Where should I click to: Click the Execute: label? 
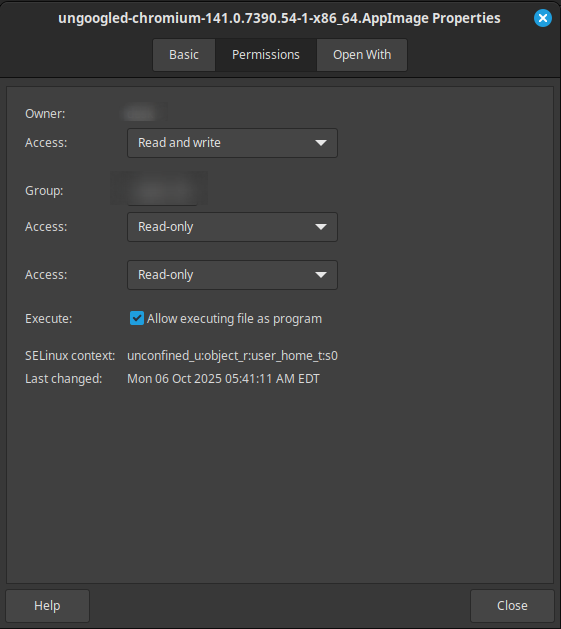click(x=49, y=319)
